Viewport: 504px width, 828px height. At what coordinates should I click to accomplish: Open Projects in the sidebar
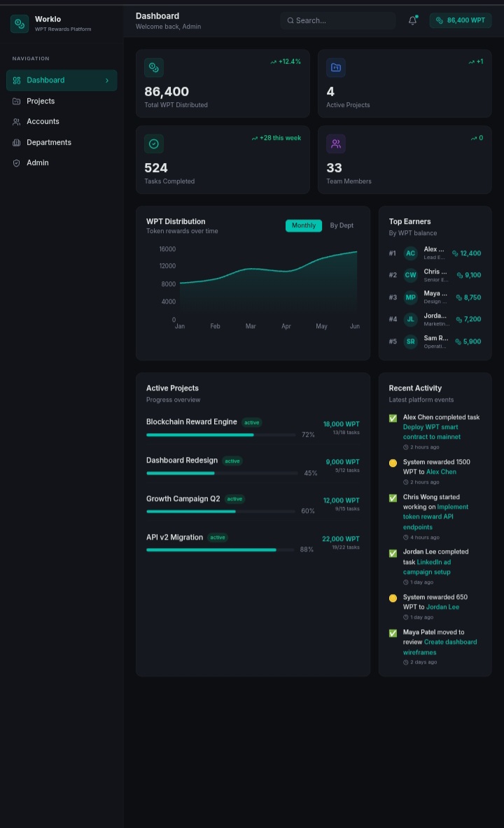click(62, 101)
